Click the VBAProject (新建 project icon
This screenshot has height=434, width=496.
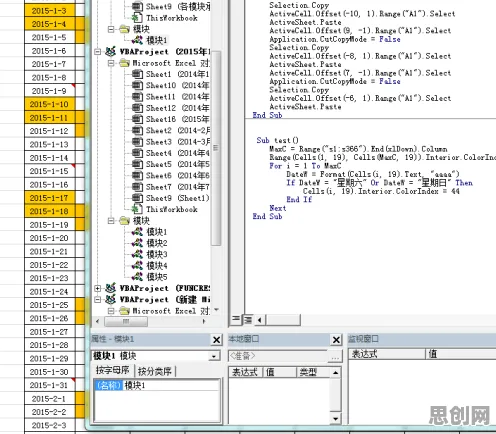[x=111, y=299]
